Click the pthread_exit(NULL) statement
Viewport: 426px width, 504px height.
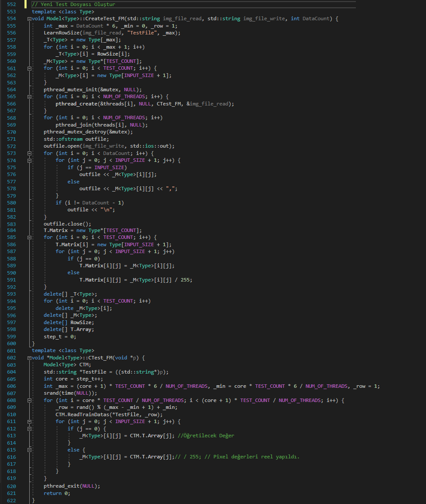(x=71, y=486)
